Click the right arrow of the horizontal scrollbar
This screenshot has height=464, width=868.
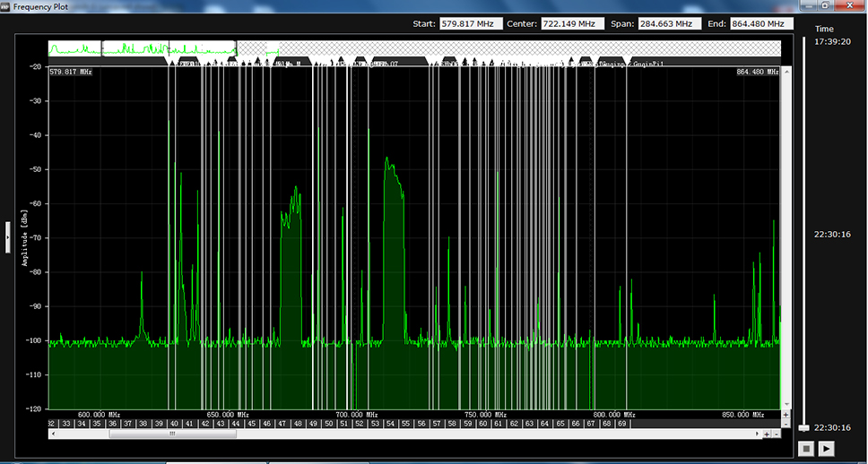758,434
